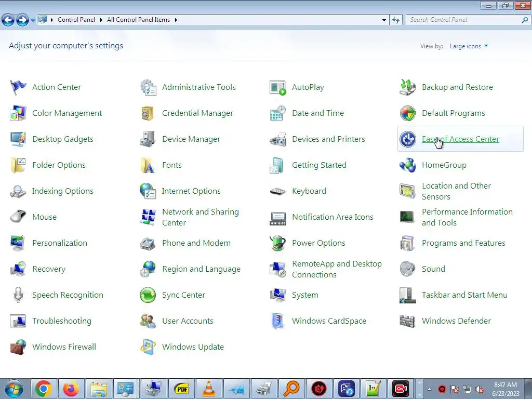The image size is (532, 399).
Task: Click the Speech Recognition microphone icon
Action: (x=18, y=295)
